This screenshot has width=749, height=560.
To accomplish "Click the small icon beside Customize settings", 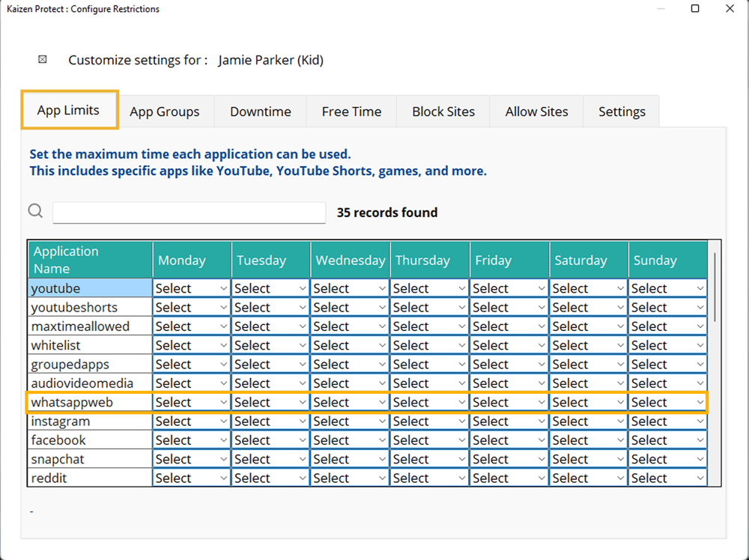I will 43,59.
